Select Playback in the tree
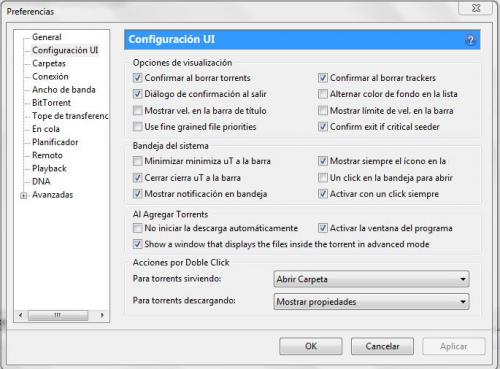This screenshot has width=500, height=369. [49, 168]
